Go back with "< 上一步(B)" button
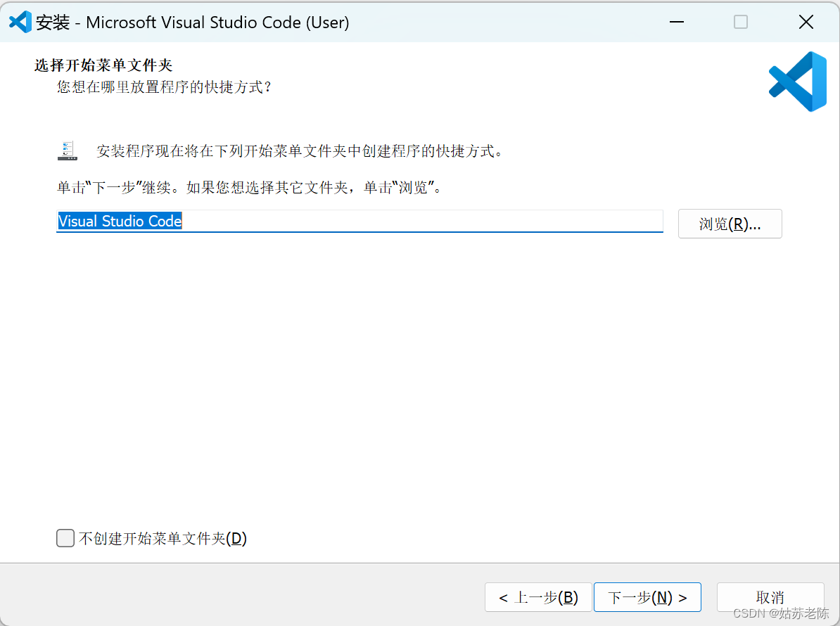Screen dimensions: 840x626 (538, 597)
